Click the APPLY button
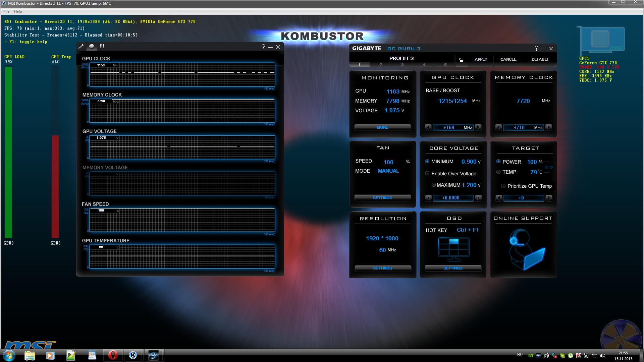The image size is (644, 362). tap(481, 59)
